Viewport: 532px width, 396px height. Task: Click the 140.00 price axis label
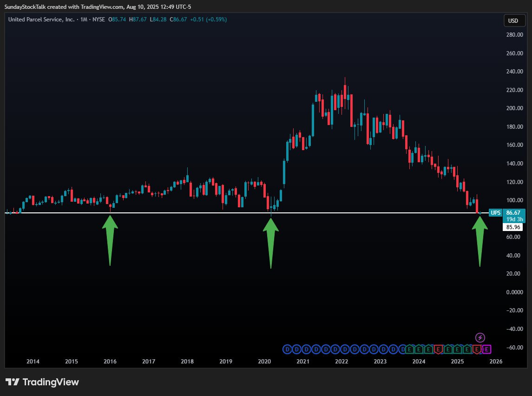(x=514, y=163)
